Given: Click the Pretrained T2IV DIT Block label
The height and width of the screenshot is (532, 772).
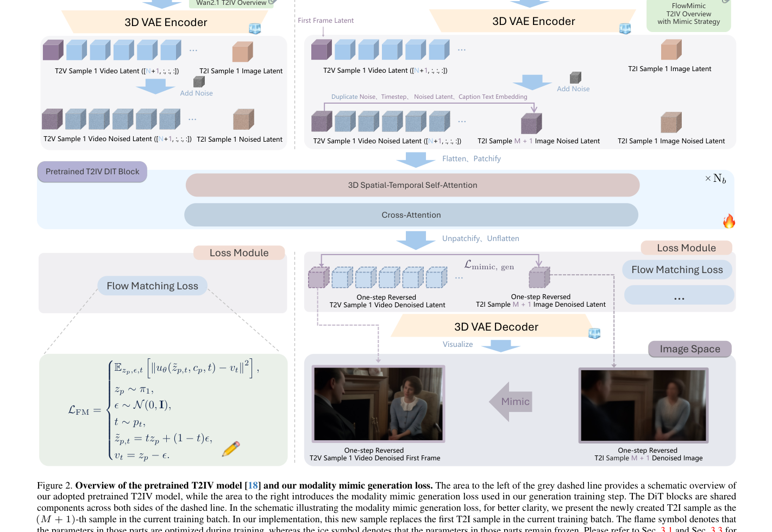Looking at the screenshot, I should pyautogui.click(x=92, y=172).
